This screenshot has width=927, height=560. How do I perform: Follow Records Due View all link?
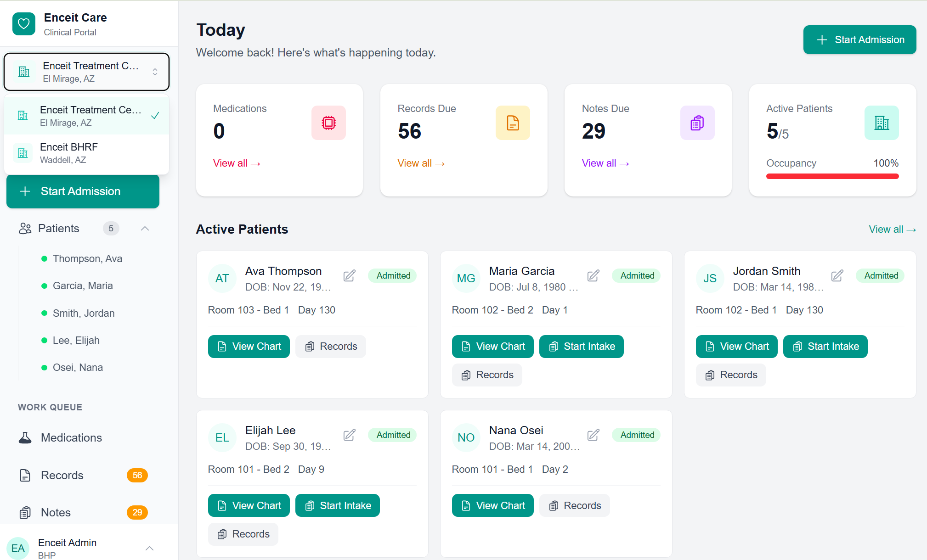(421, 163)
